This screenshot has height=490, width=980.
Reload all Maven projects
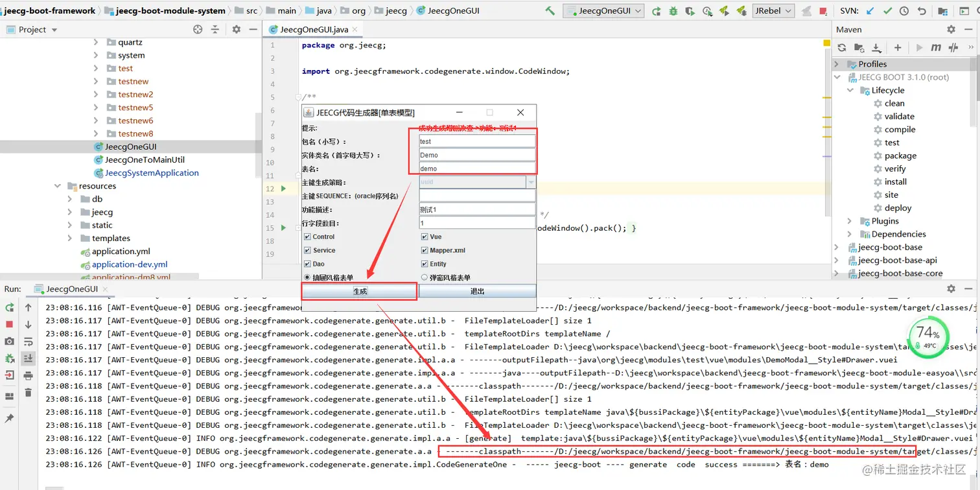(x=842, y=47)
